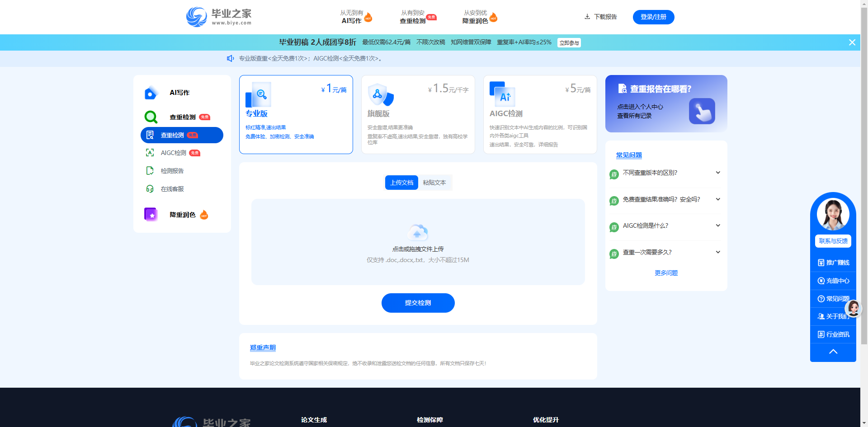Click the announcement speaker icon

pos(231,58)
